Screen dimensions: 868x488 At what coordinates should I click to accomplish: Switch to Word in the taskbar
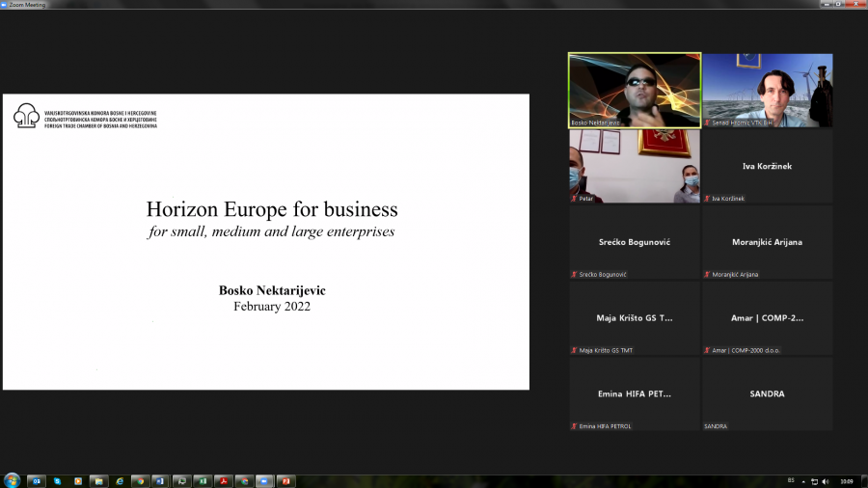160,481
